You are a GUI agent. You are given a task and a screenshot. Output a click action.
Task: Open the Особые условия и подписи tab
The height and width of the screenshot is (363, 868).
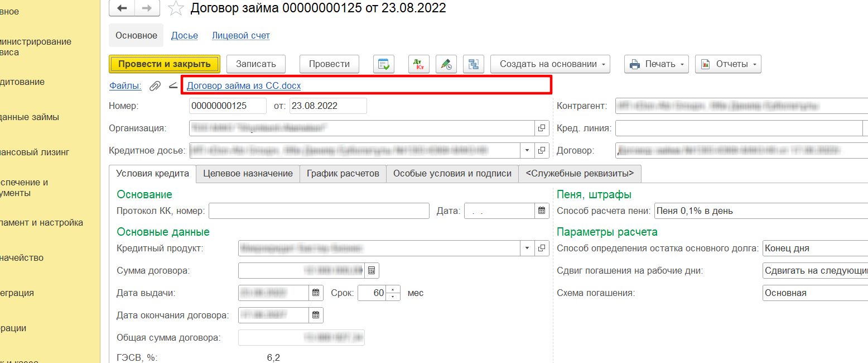coord(452,174)
